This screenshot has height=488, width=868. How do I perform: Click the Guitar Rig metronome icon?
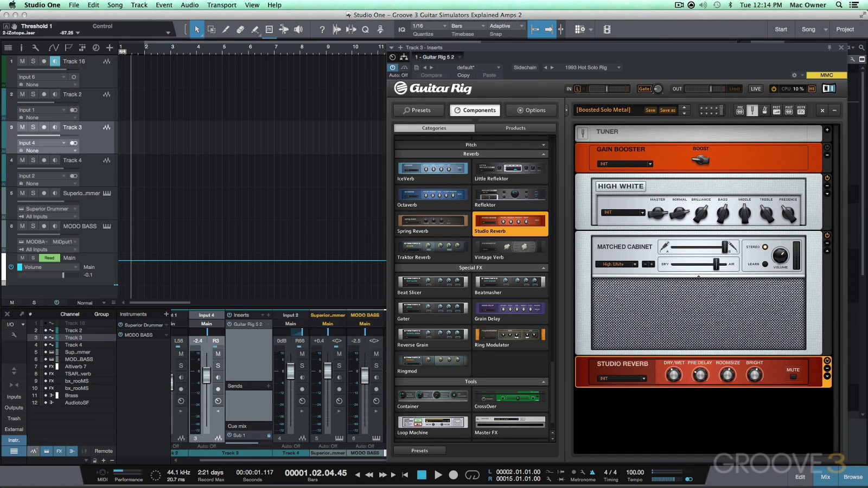point(764,110)
